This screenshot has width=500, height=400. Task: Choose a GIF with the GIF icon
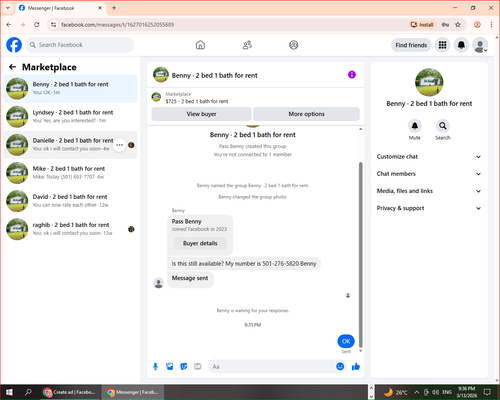198,367
